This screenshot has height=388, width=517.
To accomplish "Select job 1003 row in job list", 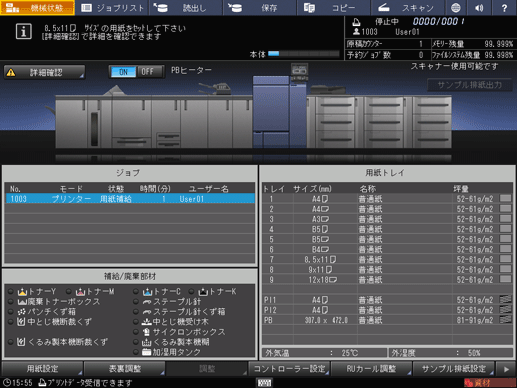I will tap(130, 199).
